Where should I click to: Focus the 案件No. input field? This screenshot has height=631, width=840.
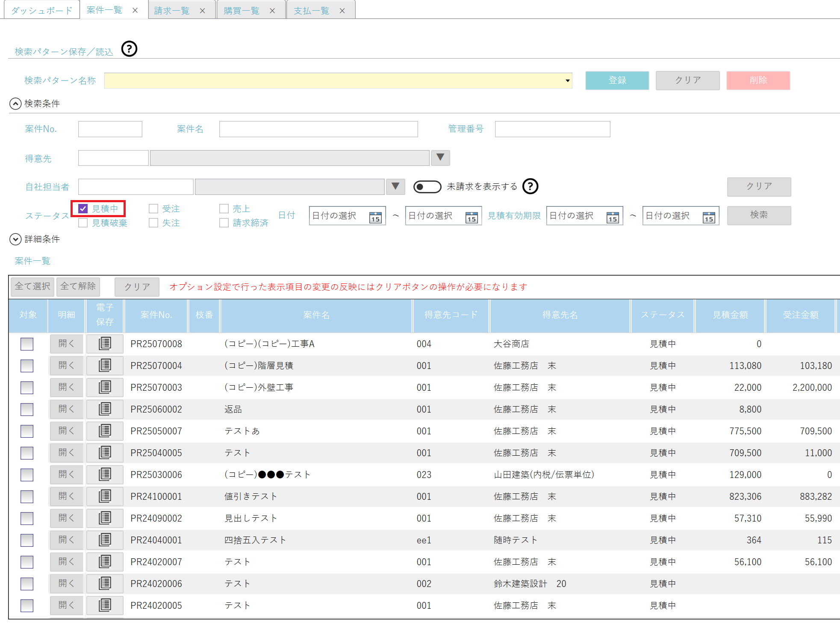110,129
